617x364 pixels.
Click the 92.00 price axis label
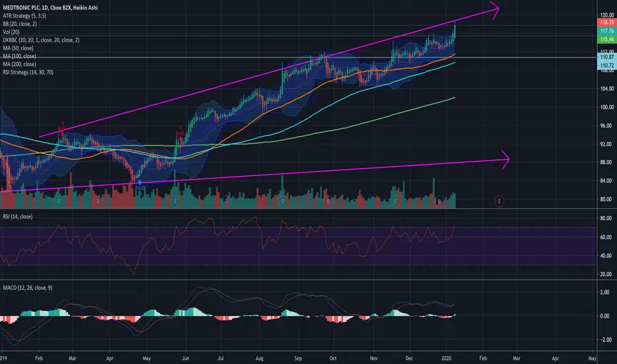pos(607,144)
